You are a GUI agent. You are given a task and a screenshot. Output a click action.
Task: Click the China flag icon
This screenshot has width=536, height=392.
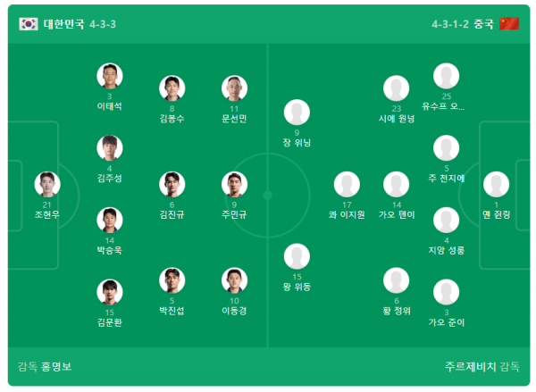tap(509, 24)
